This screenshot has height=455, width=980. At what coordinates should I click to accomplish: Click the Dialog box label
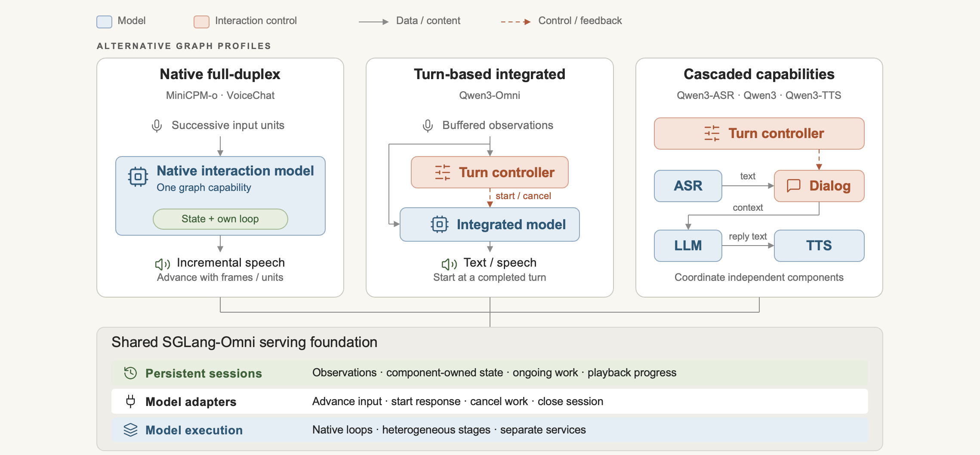tap(830, 186)
